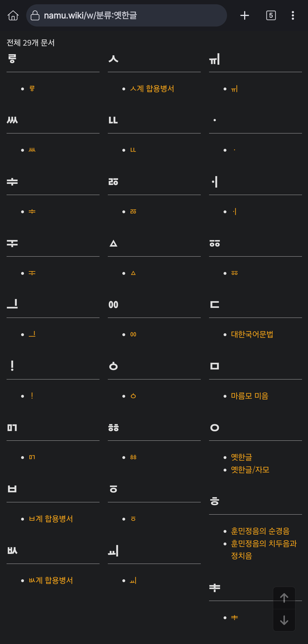
Task: Open the ㅿ triangle letter link
Action: (x=133, y=273)
